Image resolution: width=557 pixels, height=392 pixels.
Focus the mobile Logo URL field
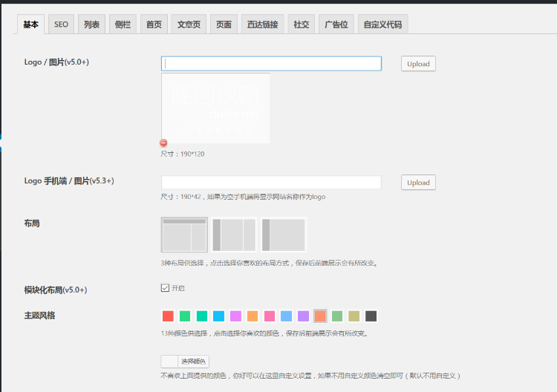click(271, 182)
